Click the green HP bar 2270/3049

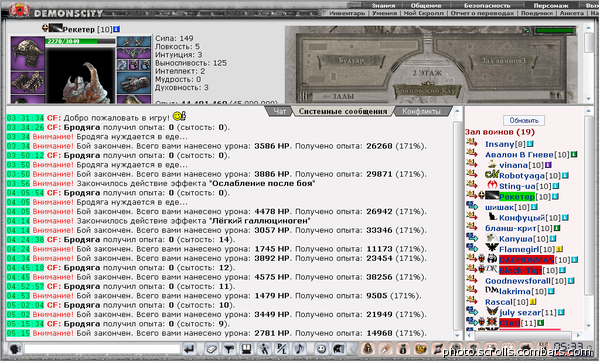point(80,41)
